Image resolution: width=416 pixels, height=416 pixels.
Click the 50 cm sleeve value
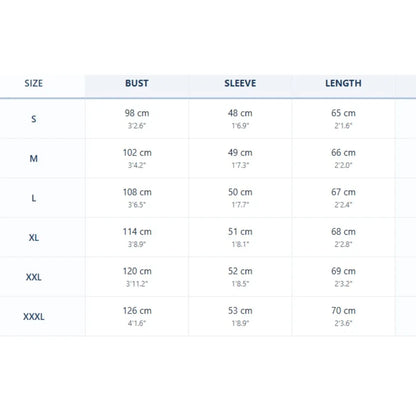[x=240, y=192]
